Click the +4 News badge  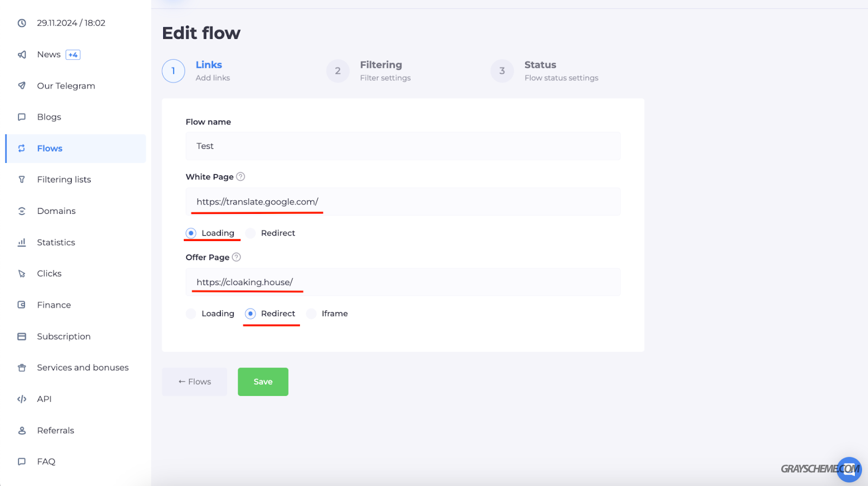73,54
